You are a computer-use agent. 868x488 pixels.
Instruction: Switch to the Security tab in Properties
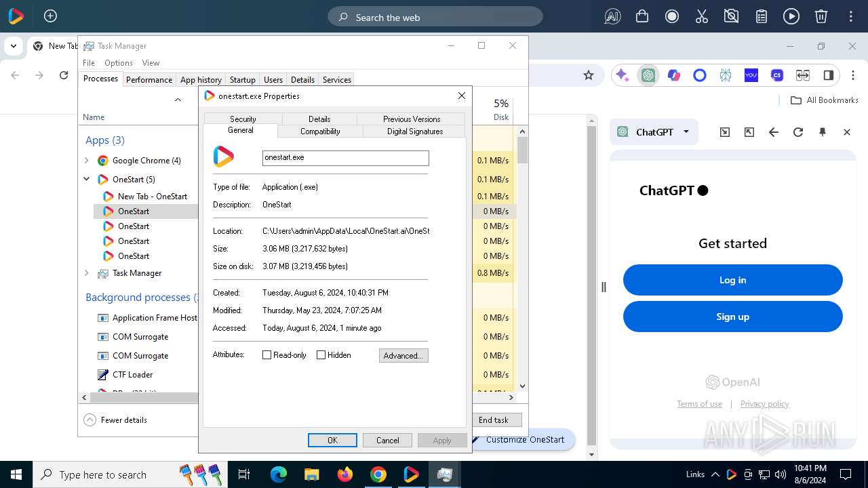click(x=243, y=119)
